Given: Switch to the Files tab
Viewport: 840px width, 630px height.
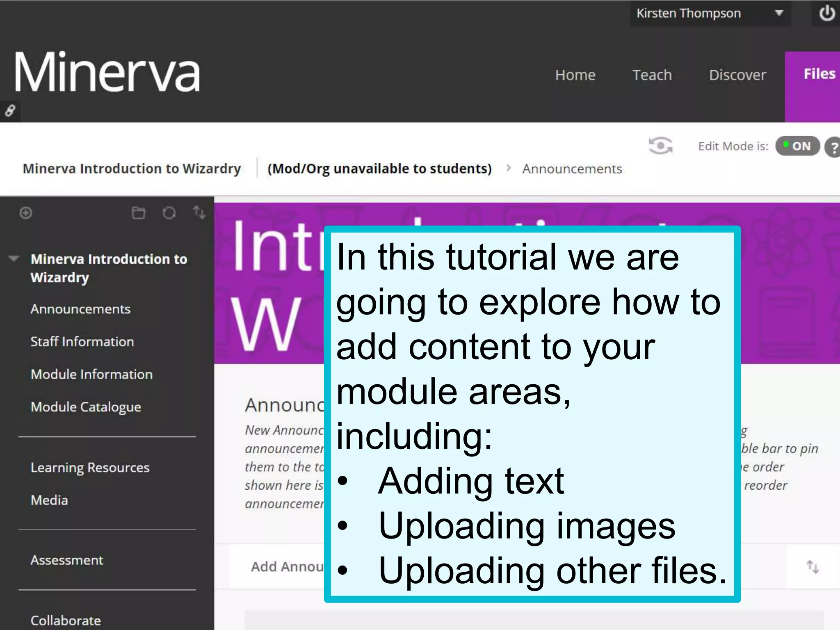Looking at the screenshot, I should click(x=819, y=74).
